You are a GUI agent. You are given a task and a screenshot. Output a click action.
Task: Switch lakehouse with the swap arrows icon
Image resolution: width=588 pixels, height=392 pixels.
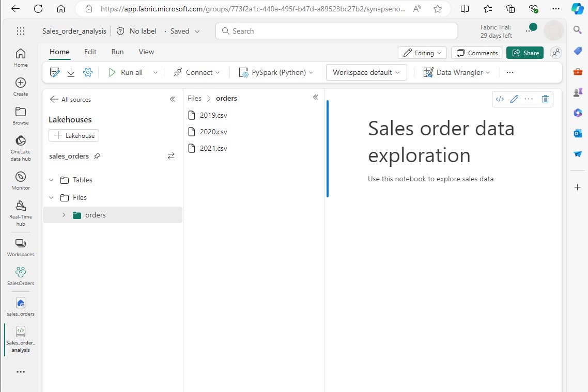click(171, 156)
